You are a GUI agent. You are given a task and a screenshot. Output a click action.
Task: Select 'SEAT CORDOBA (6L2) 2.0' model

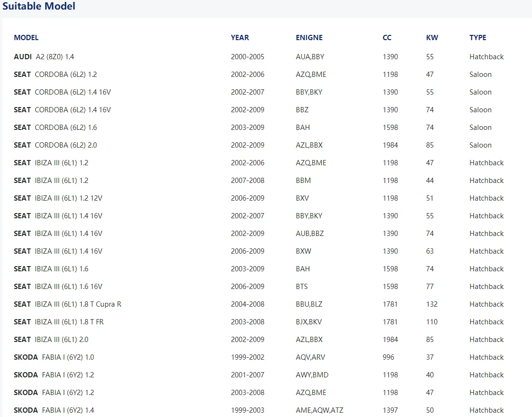pos(55,145)
